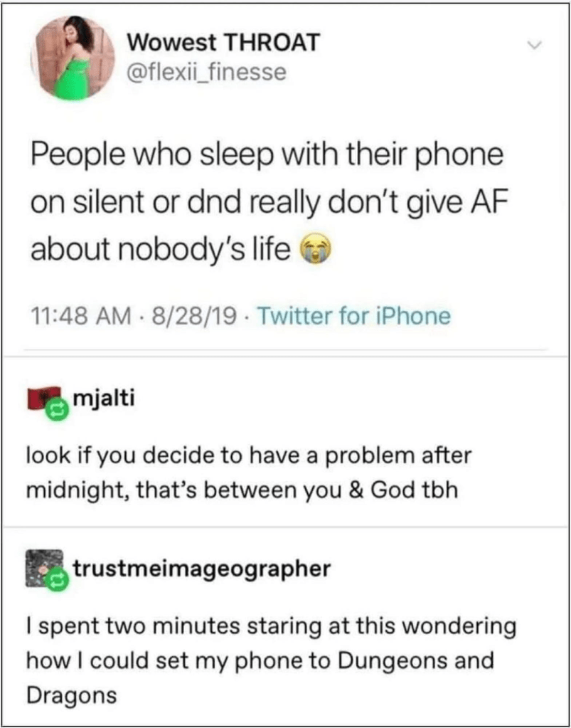This screenshot has width=571, height=728.
Task: Open the mjalti username link
Action: tap(103, 399)
